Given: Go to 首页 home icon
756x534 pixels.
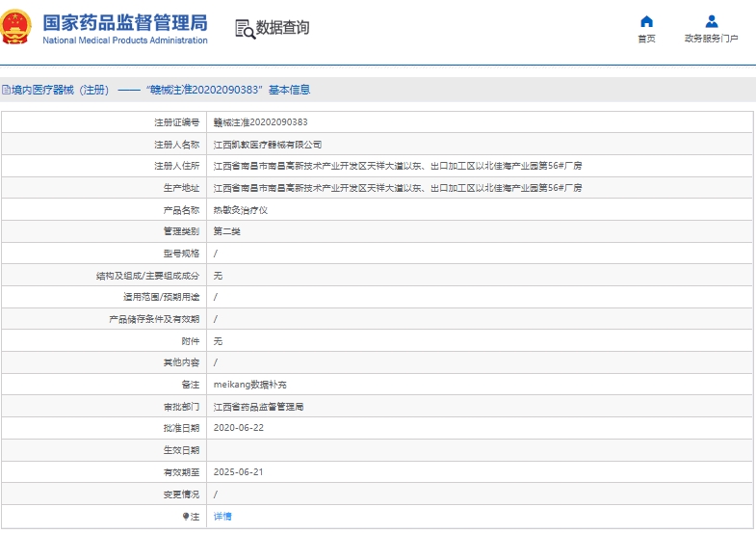Looking at the screenshot, I should [x=646, y=22].
